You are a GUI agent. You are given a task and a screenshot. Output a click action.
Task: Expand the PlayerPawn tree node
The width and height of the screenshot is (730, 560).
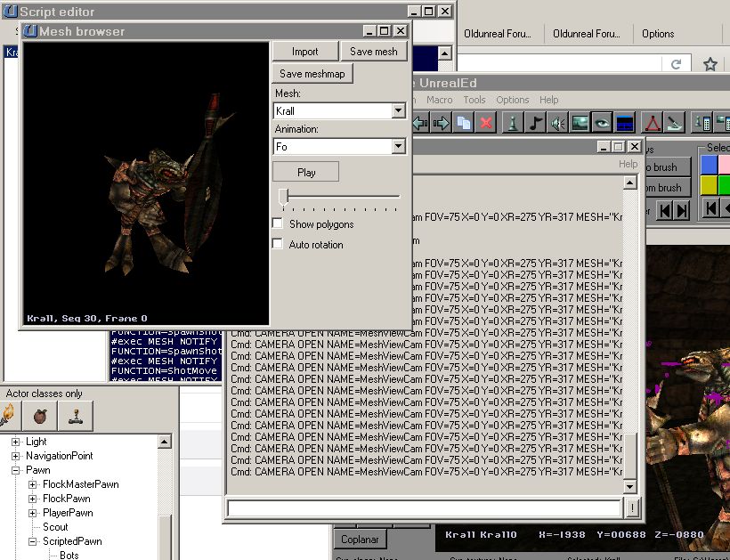click(32, 513)
